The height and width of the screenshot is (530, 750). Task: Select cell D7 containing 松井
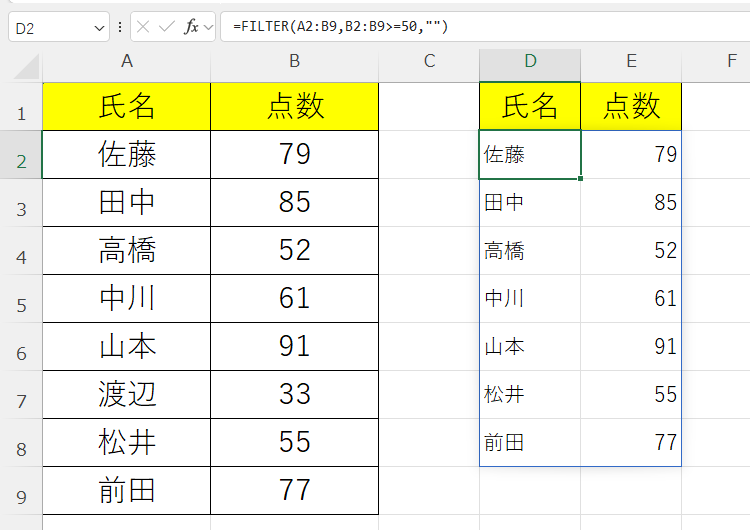point(530,395)
